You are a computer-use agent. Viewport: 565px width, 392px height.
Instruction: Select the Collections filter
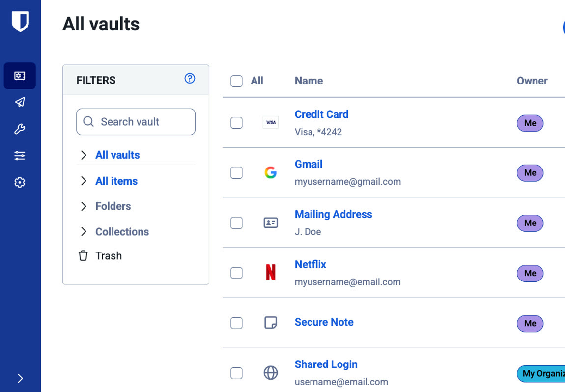pyautogui.click(x=122, y=232)
